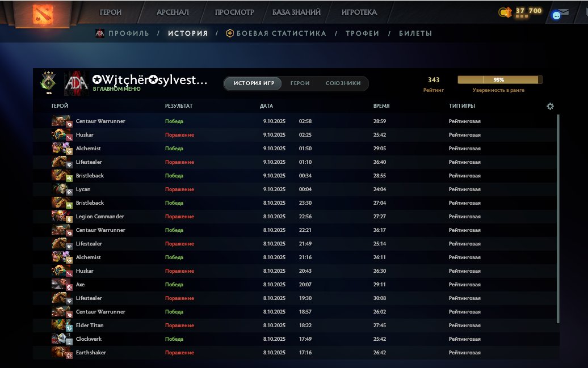Open match history settings gear

pyautogui.click(x=549, y=106)
